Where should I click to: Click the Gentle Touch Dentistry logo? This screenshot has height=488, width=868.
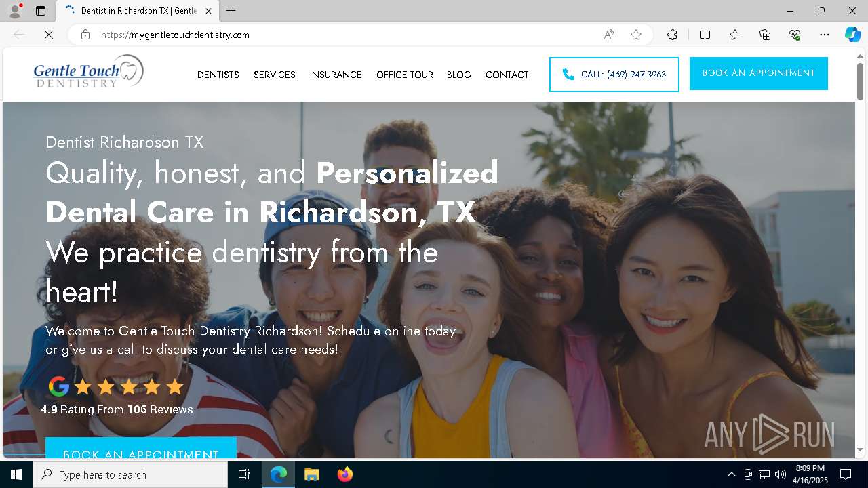(89, 72)
